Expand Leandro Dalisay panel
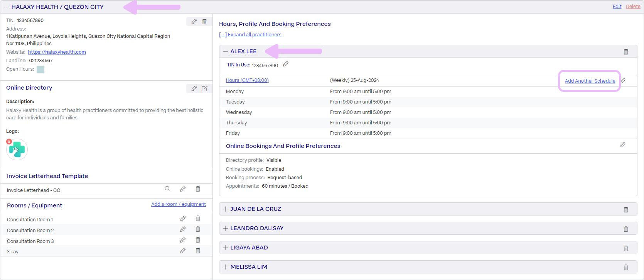The width and height of the screenshot is (644, 280). [226, 228]
